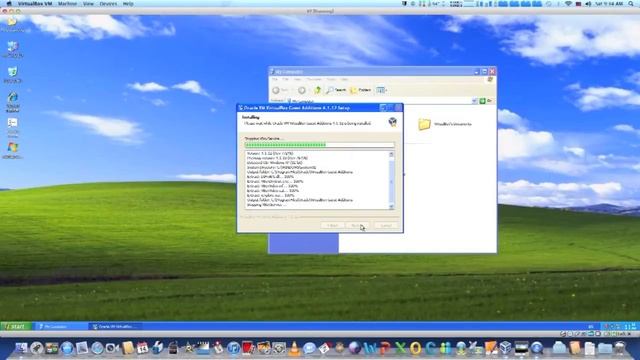Open the Windows flag desktop icon

point(13,148)
